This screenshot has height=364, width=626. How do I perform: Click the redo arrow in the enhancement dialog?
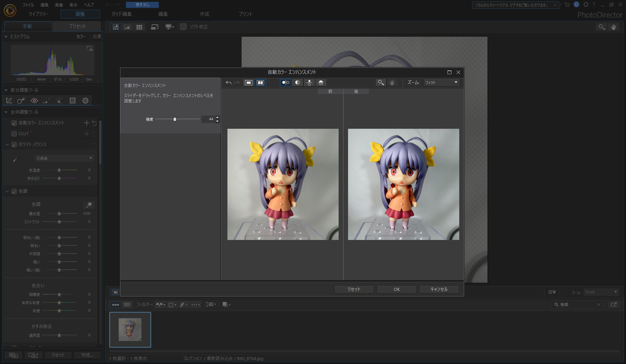pos(237,82)
